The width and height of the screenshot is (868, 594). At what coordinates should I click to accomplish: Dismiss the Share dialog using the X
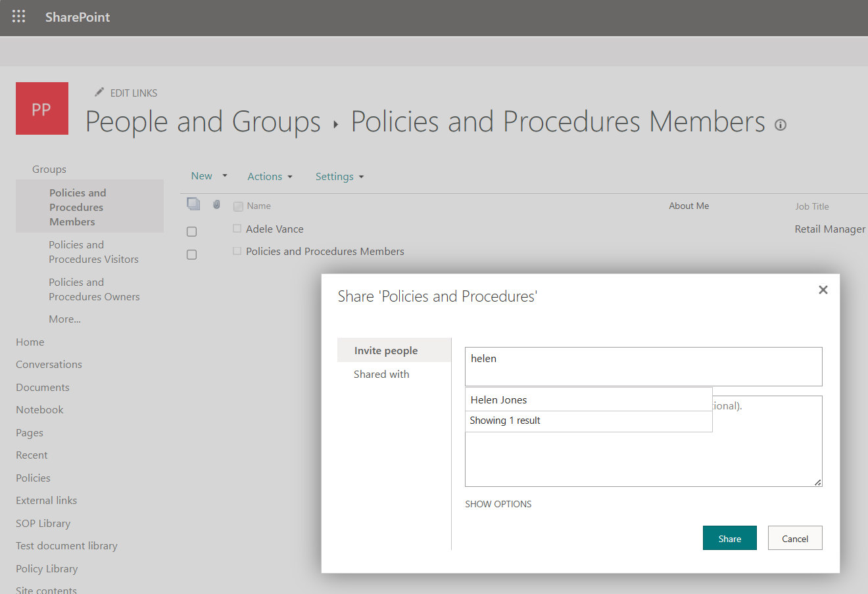(823, 289)
